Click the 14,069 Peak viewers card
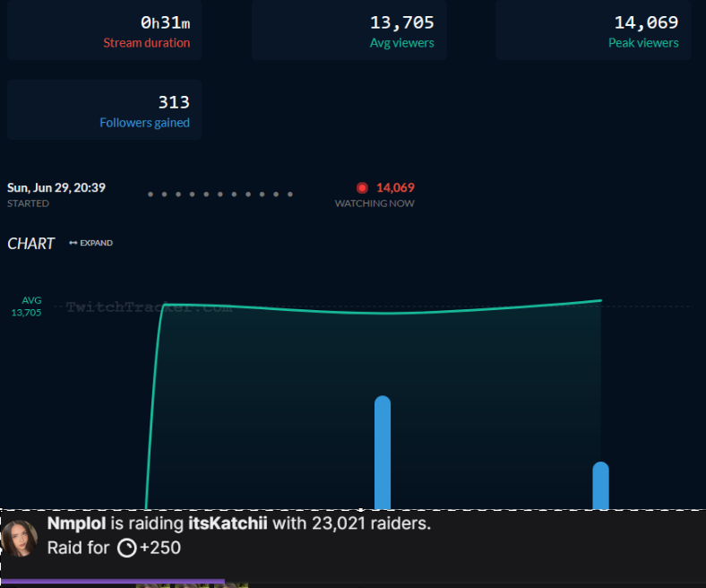The height and width of the screenshot is (588, 706). click(593, 30)
